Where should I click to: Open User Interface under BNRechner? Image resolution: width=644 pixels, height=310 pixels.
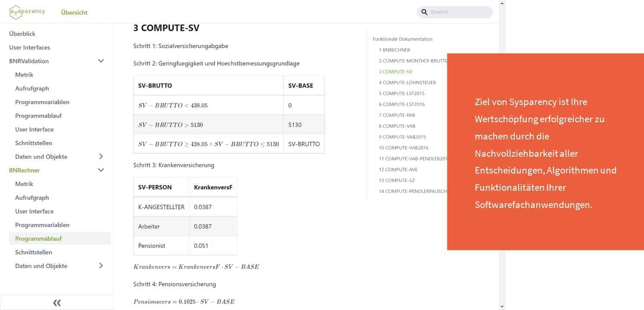[x=34, y=211]
